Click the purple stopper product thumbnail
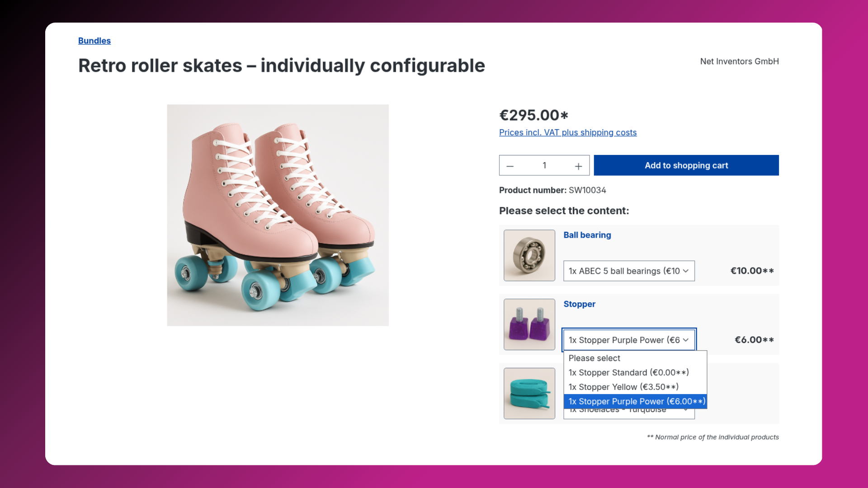This screenshot has height=488, width=868. pyautogui.click(x=529, y=324)
